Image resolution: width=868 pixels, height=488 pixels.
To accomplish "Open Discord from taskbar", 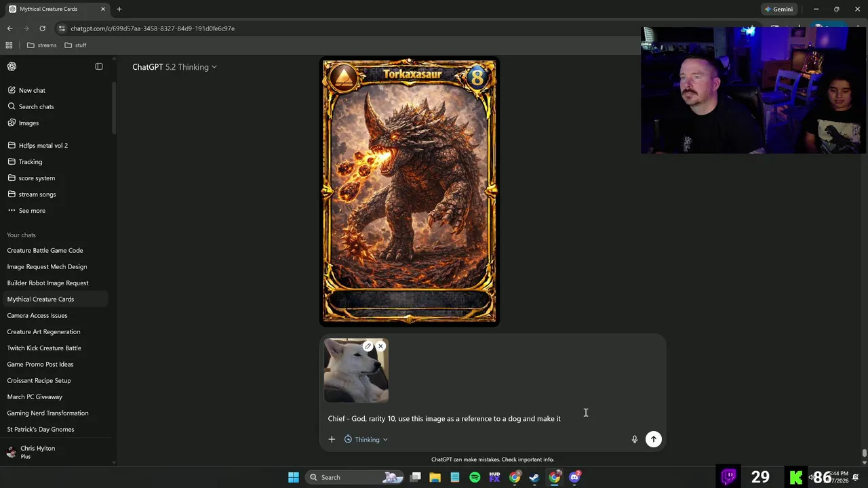I will (x=575, y=477).
